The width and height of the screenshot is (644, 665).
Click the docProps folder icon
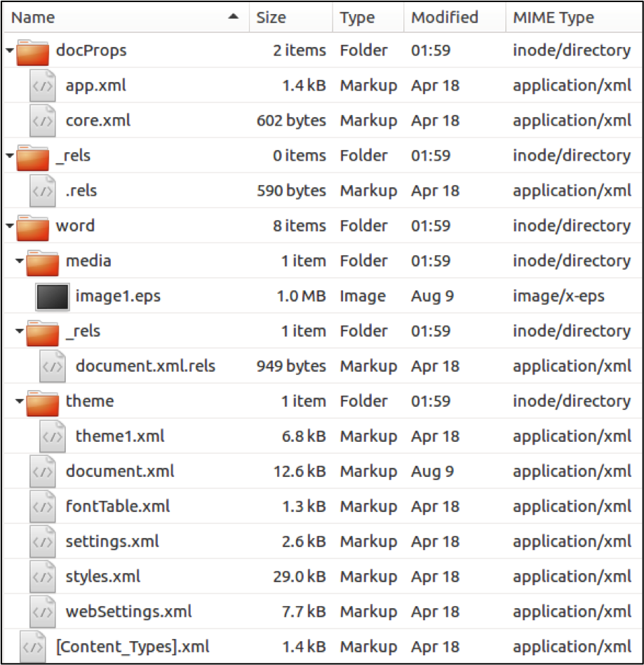point(32,51)
